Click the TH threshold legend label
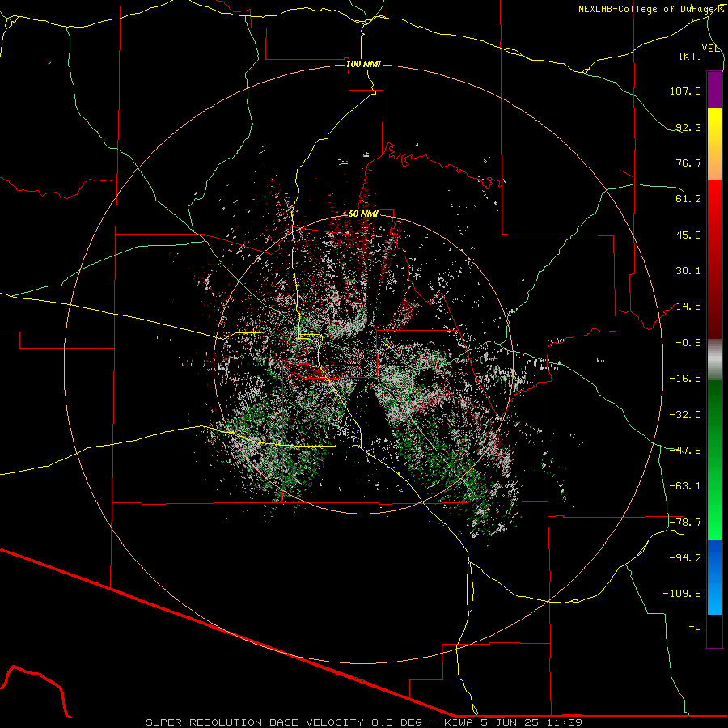 pyautogui.click(x=695, y=630)
